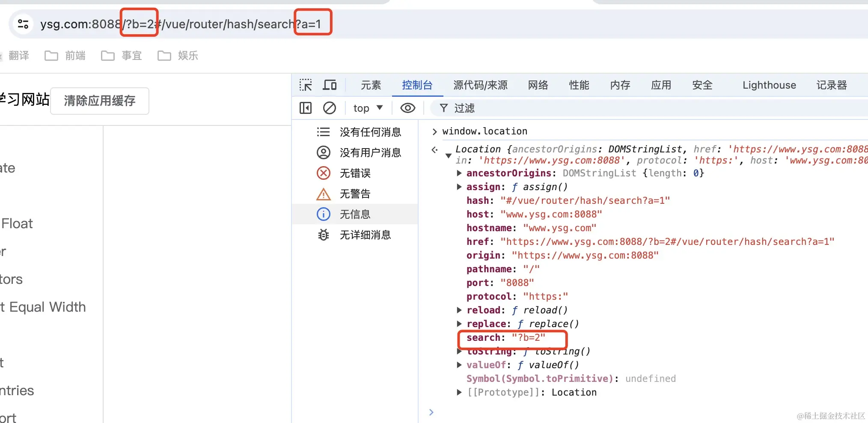Screen dimensions: 868x423
Task: Open the 娱乐 bookmarks folder
Action: [178, 56]
